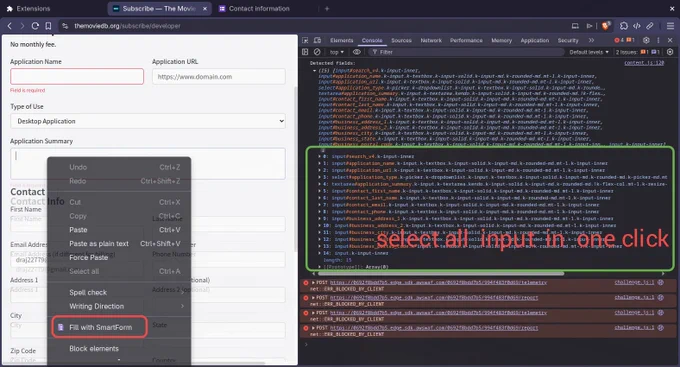The height and width of the screenshot is (367, 680).
Task: Open the Performance tab in DevTools
Action: [466, 40]
